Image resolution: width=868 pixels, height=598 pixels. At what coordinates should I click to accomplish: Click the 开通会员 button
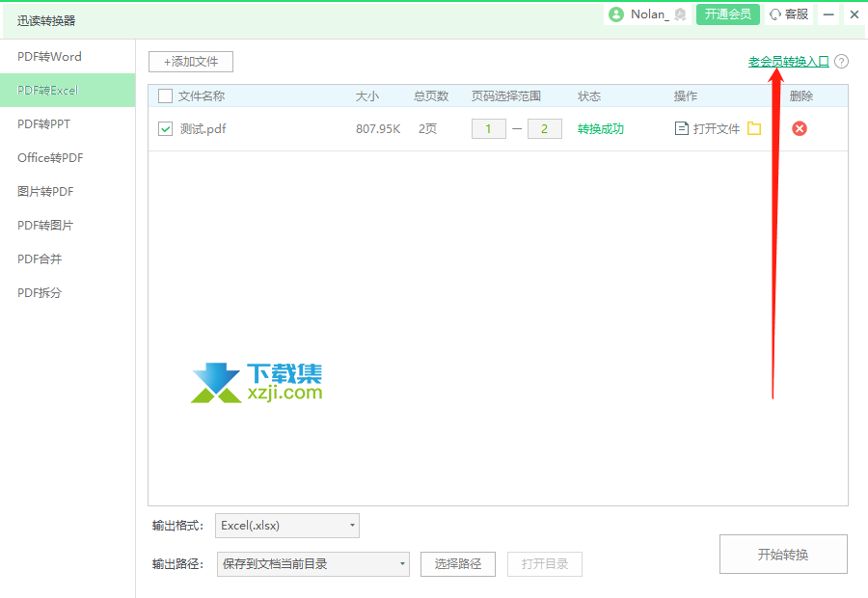pos(728,14)
